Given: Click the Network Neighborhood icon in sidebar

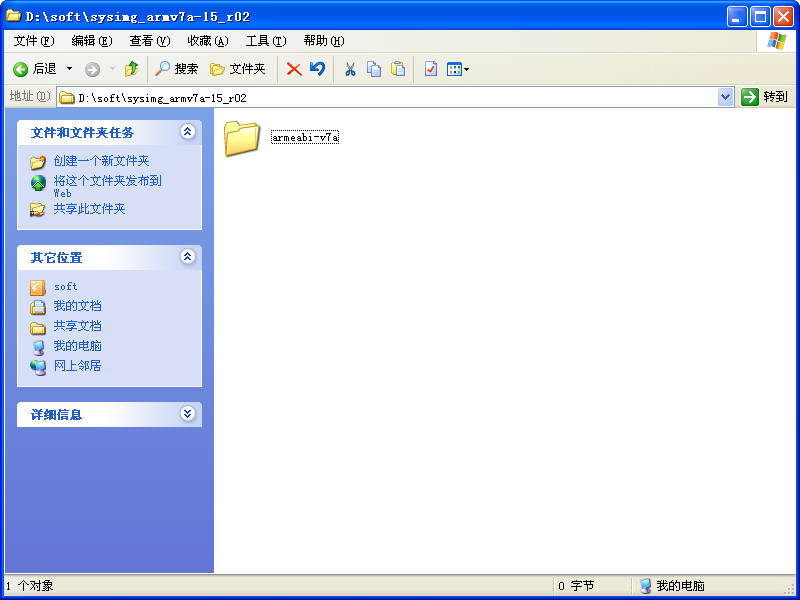Looking at the screenshot, I should [38, 367].
